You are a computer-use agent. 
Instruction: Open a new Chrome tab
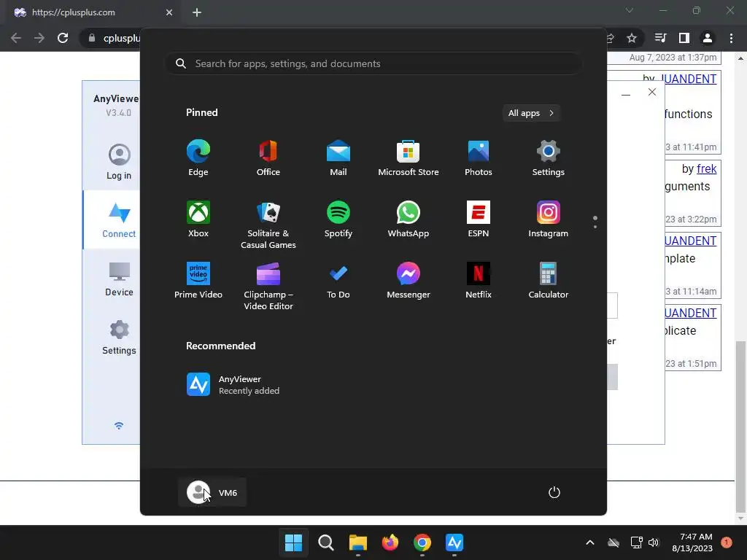tap(197, 12)
